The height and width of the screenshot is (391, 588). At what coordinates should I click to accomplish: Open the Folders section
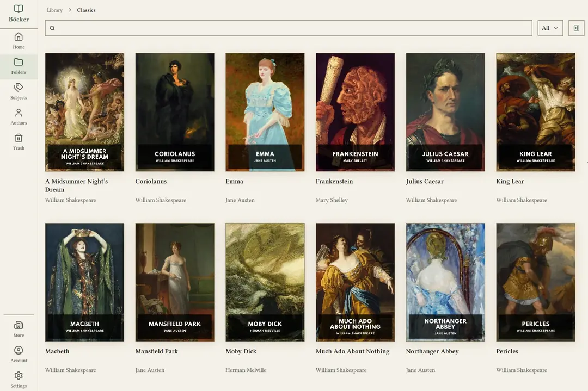[19, 66]
